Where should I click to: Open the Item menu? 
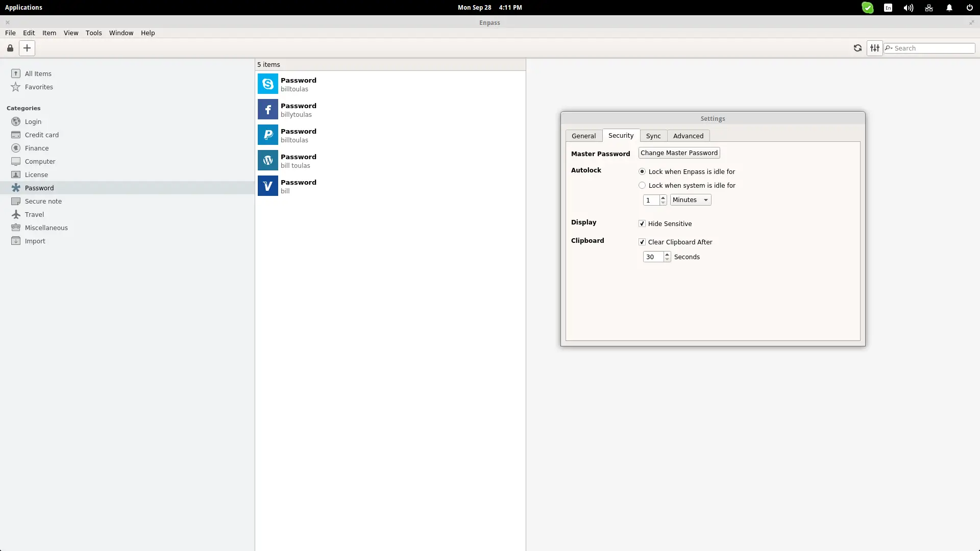click(x=49, y=33)
